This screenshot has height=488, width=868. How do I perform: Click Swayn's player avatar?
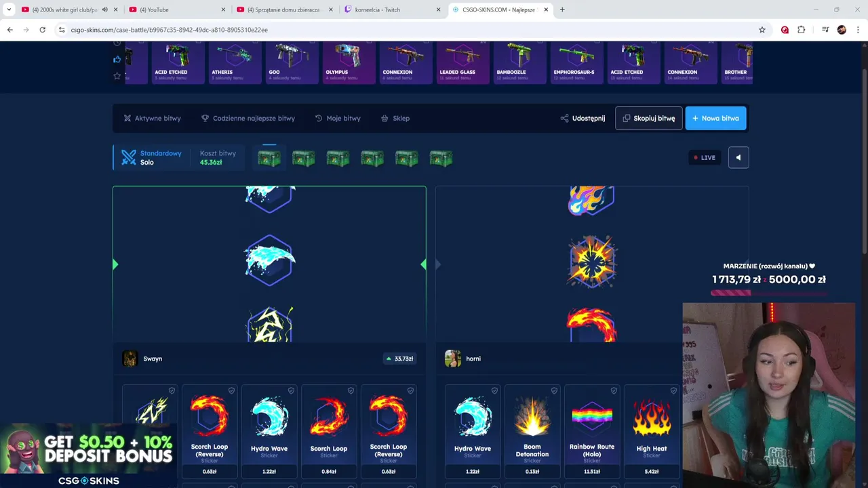coord(130,359)
